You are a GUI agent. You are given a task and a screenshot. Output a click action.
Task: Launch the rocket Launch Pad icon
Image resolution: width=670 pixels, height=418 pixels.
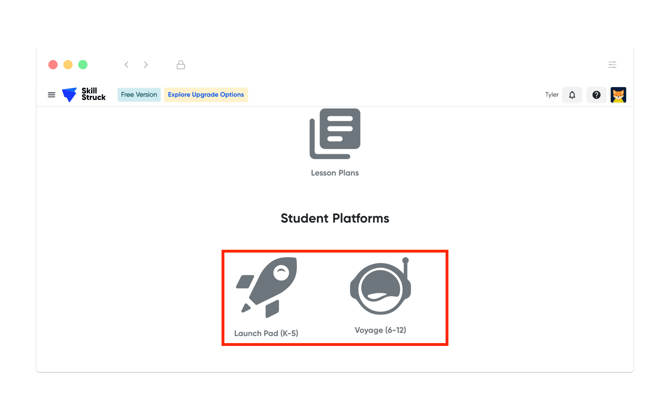point(267,287)
